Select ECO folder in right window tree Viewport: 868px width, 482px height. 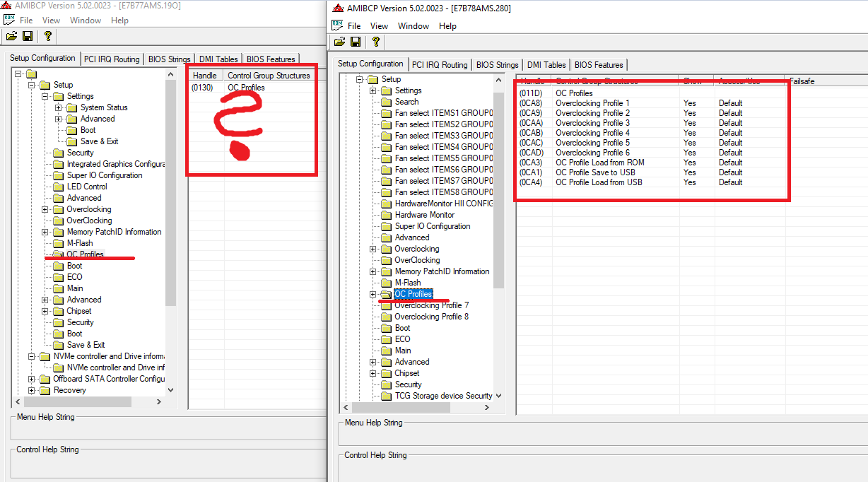click(402, 339)
